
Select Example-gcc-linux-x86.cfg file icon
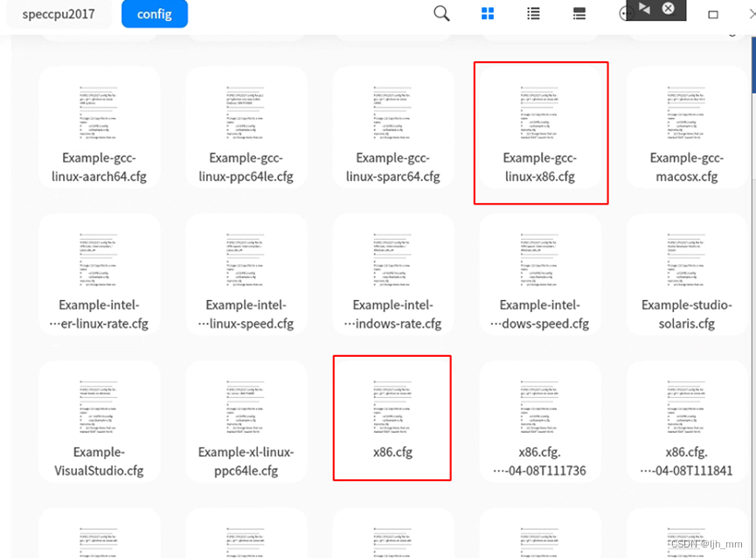pyautogui.click(x=539, y=114)
